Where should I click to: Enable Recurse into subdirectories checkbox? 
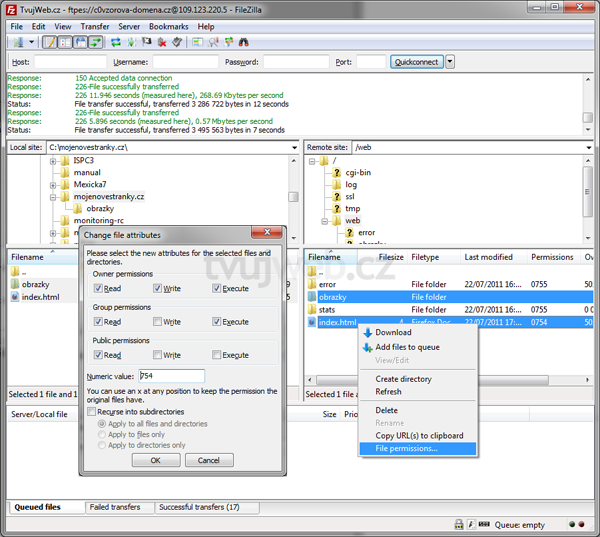tap(91, 411)
